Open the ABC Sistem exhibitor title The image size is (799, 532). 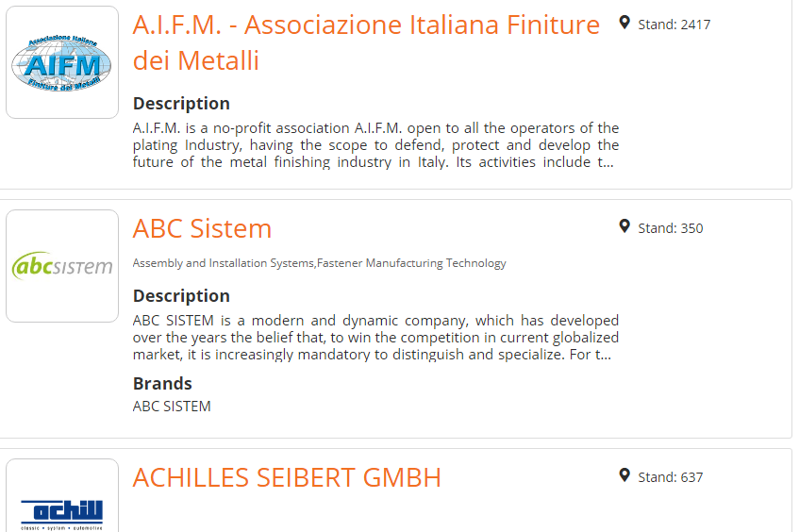(x=202, y=228)
